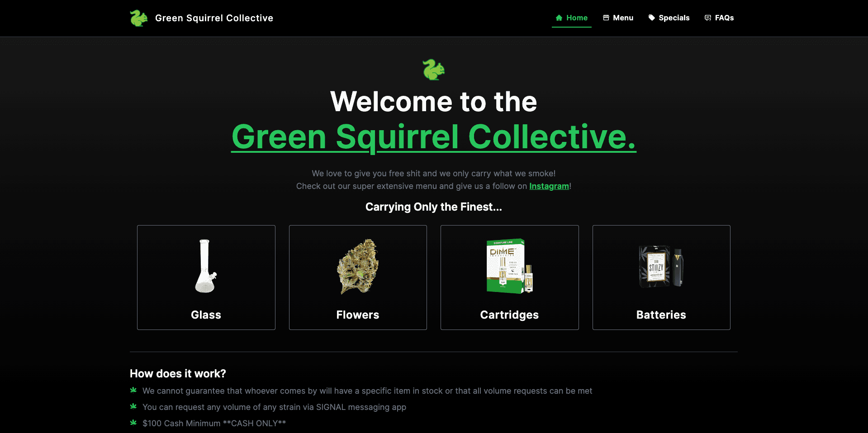The image size is (868, 433).
Task: Click leaf bullet beside $100 Cash Minimum
Action: [x=133, y=423]
